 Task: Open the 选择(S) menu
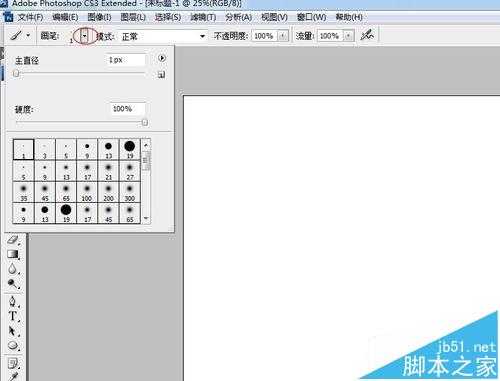click(168, 17)
